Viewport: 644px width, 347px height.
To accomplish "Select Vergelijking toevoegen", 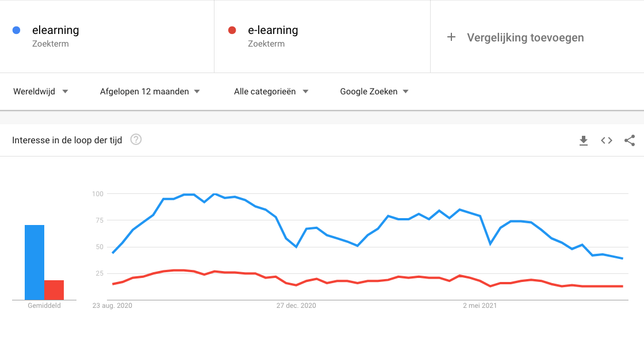I will point(526,37).
